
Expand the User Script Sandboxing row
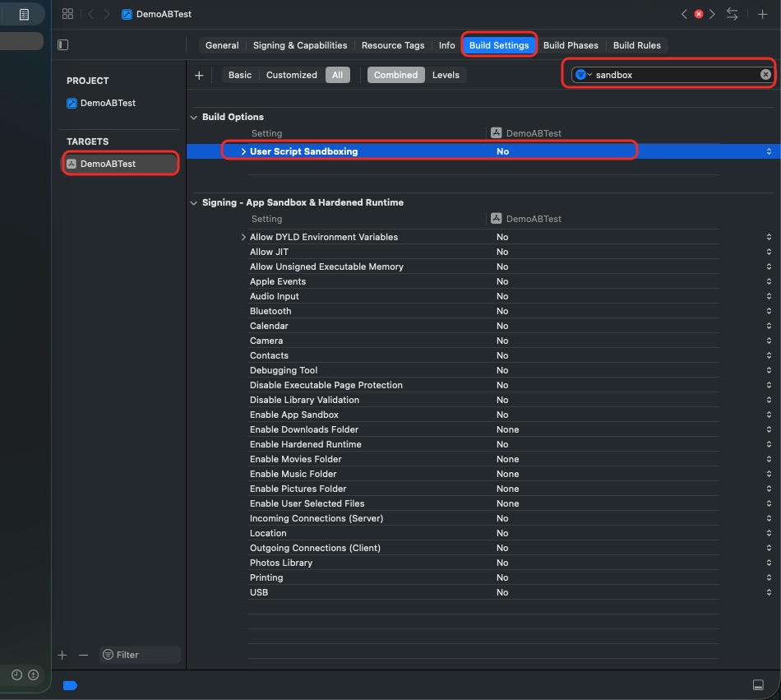pyautogui.click(x=243, y=151)
